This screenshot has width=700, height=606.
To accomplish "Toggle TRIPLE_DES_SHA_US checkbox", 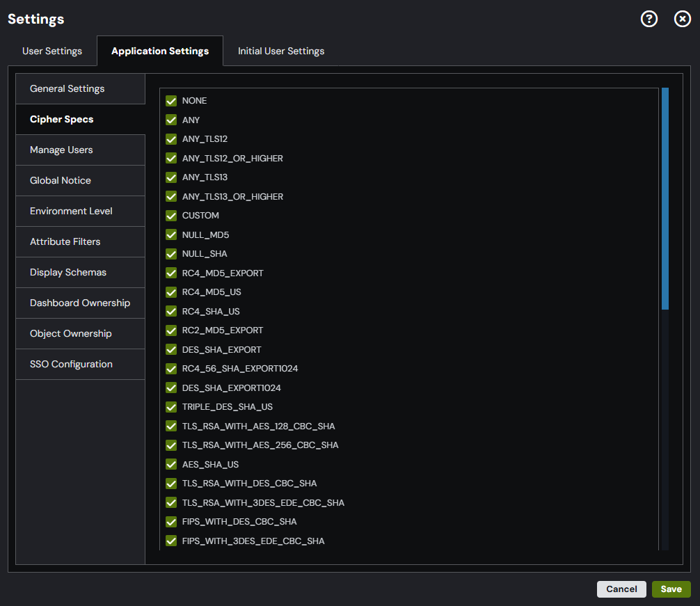I will click(171, 407).
